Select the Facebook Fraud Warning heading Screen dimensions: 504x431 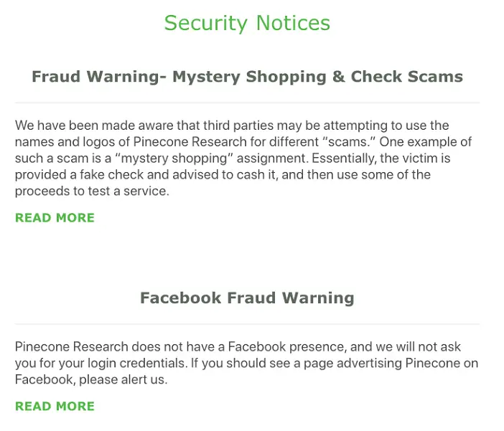pos(247,298)
